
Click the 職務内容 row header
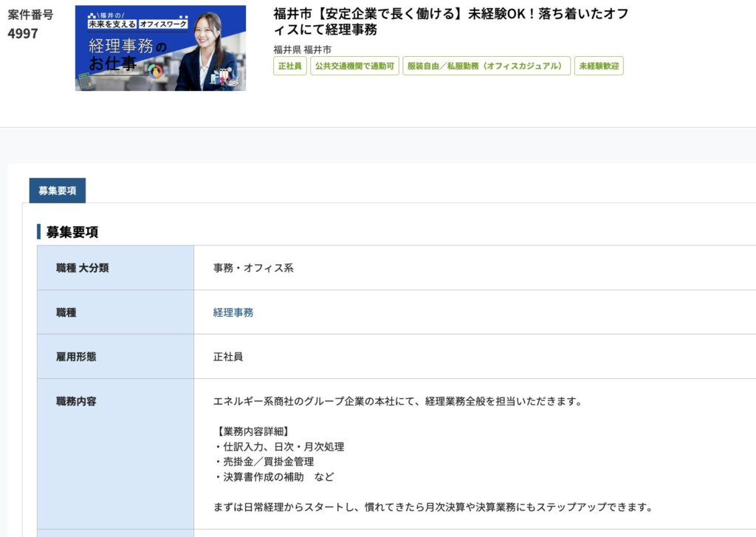76,402
